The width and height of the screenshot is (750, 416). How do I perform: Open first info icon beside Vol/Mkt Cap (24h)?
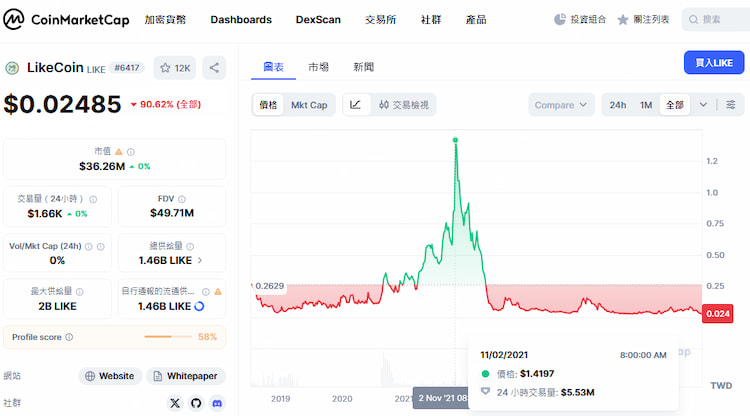(x=88, y=247)
